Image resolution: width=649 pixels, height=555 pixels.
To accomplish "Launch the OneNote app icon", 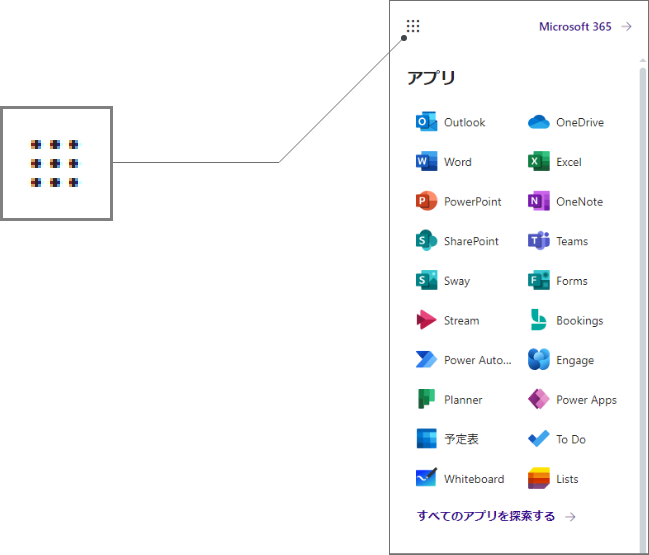I will coord(538,201).
